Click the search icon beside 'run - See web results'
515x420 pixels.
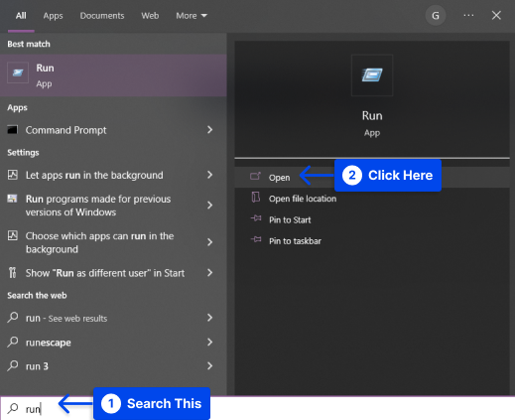13,318
